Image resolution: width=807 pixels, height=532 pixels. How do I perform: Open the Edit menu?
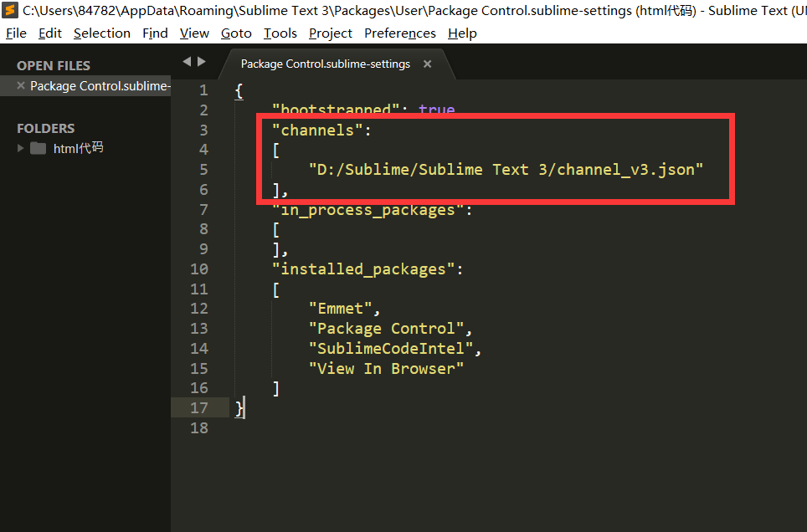coord(50,33)
